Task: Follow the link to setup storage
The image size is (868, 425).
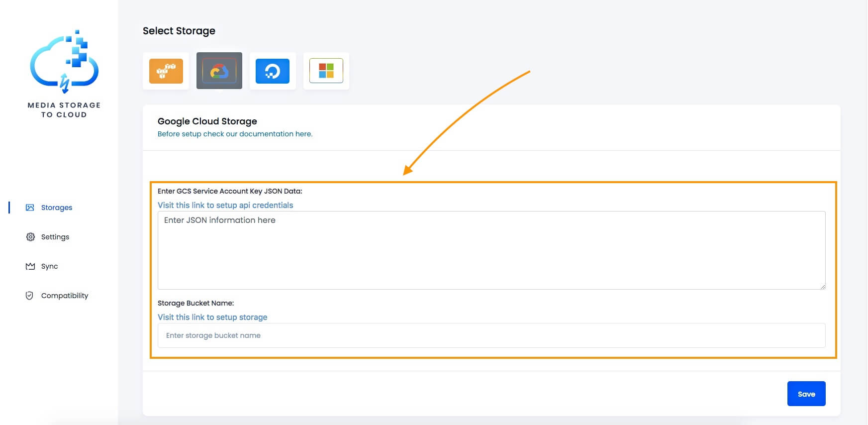Action: [212, 317]
